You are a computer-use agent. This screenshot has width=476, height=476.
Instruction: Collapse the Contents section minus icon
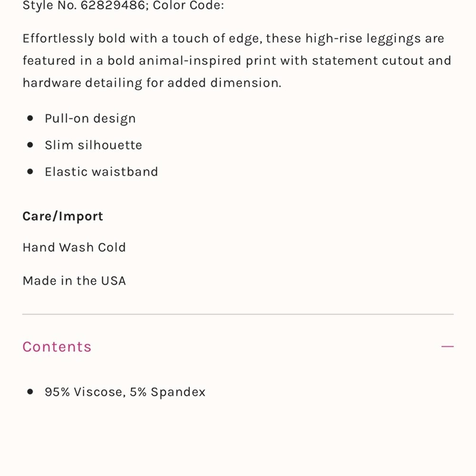(447, 347)
